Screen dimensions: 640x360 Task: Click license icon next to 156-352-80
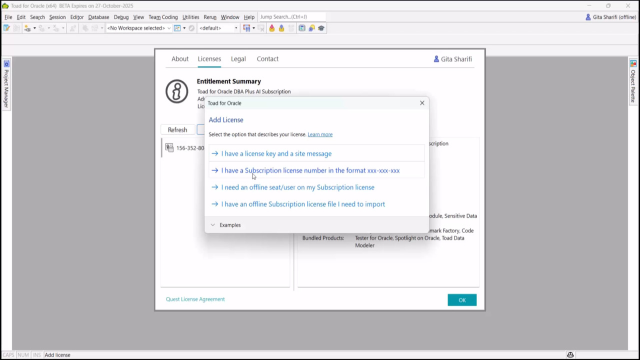pyautogui.click(x=169, y=148)
